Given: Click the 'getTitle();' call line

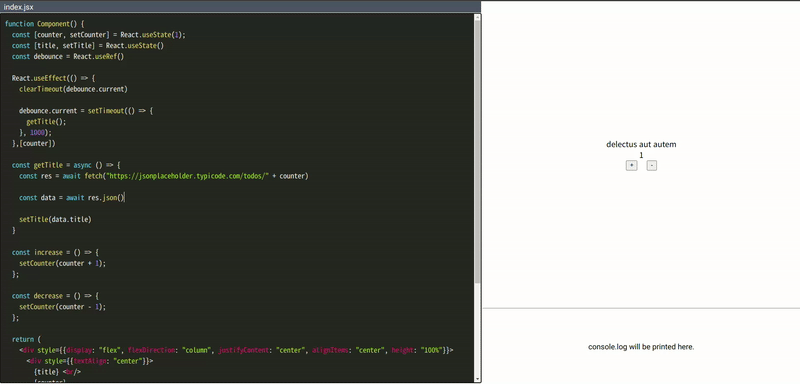Looking at the screenshot, I should 46,121.
